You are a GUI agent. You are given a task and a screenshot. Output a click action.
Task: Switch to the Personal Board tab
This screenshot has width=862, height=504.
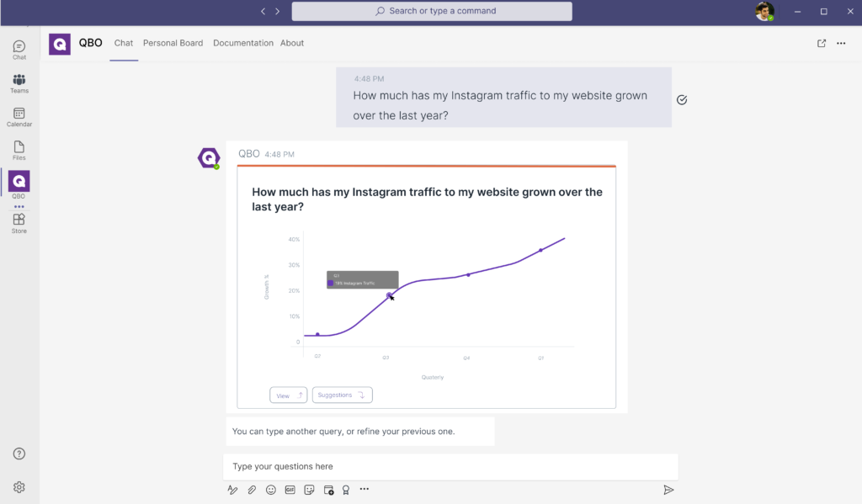(173, 43)
